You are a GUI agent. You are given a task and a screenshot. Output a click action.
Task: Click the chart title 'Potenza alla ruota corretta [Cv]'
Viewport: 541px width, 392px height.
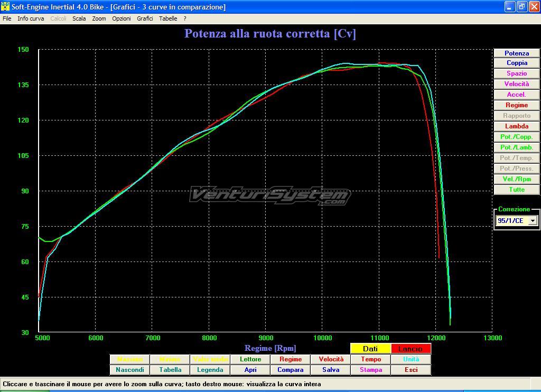(x=270, y=33)
